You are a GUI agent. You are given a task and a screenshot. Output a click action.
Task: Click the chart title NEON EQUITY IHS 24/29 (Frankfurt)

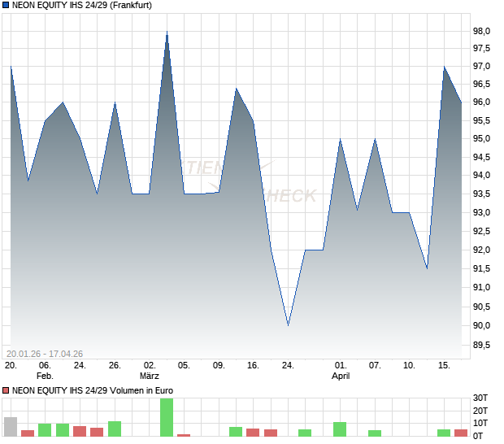[x=82, y=5]
